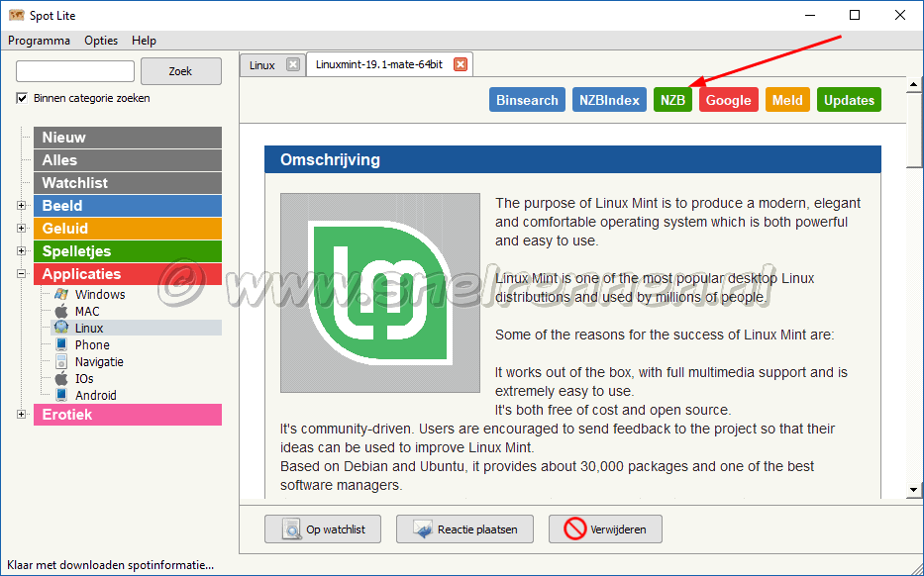This screenshot has height=576, width=924.
Task: Click the Verwijderen button
Action: [605, 528]
